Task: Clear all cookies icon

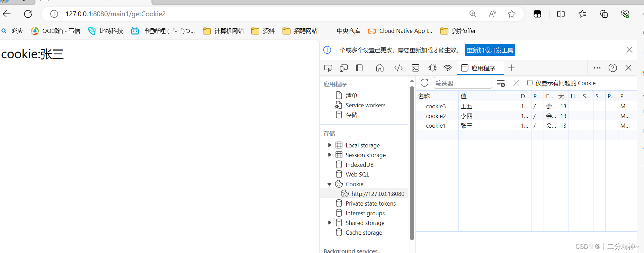Action: tap(501, 83)
